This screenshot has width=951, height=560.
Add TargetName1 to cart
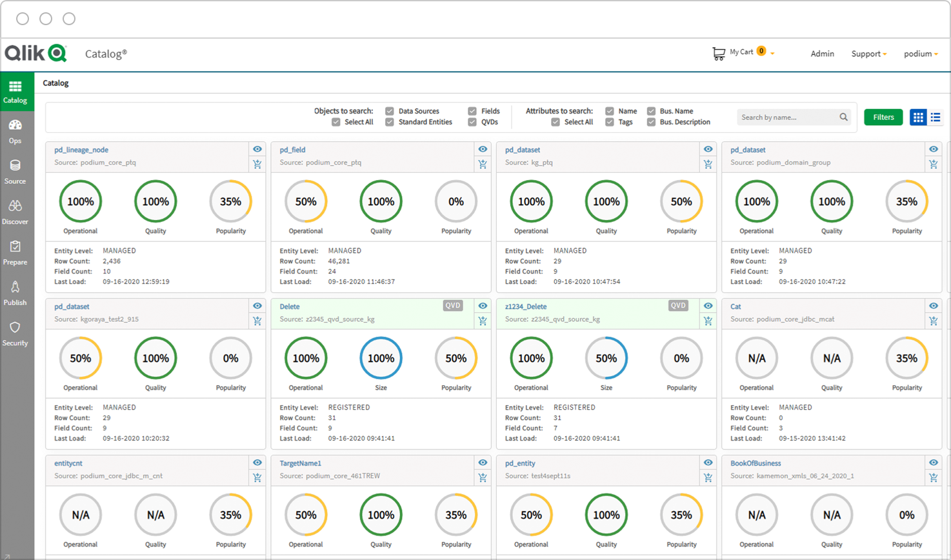click(483, 478)
